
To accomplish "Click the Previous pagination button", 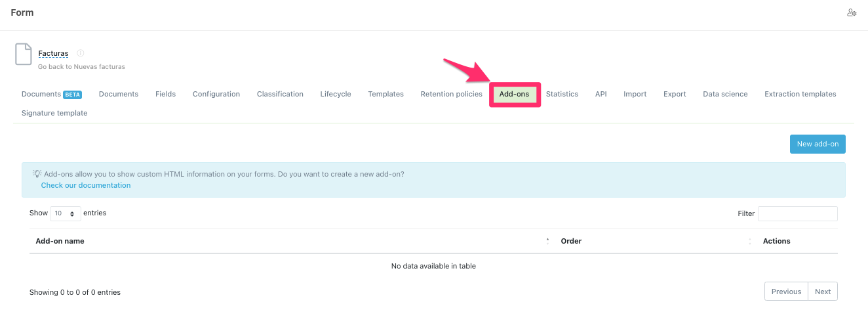I will (786, 292).
